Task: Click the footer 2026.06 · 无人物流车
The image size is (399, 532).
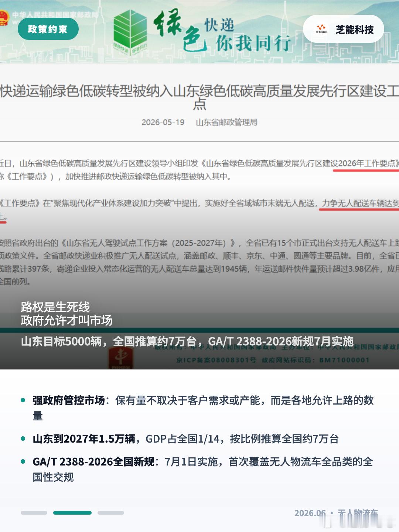Action: point(336,513)
